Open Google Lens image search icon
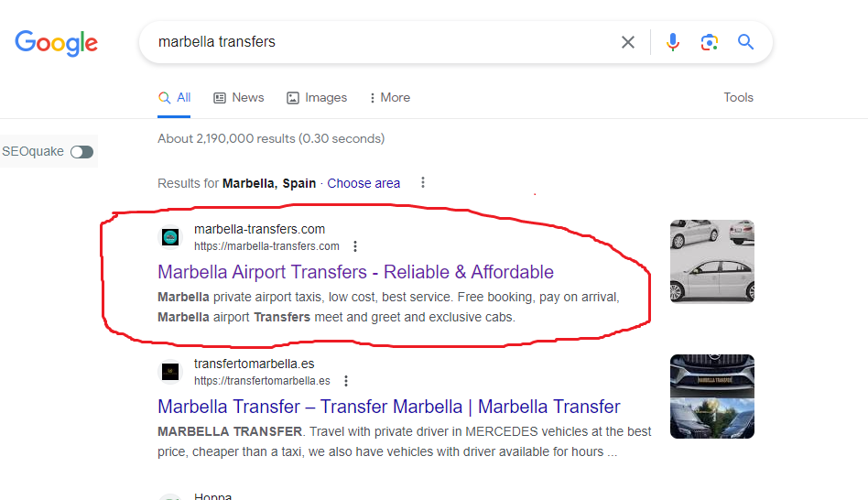 pos(710,42)
